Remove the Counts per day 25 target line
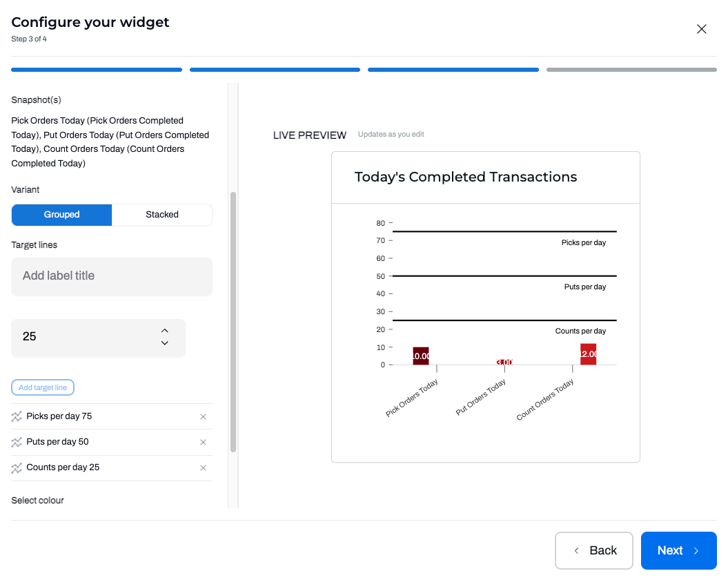The width and height of the screenshot is (728, 580). point(203,467)
